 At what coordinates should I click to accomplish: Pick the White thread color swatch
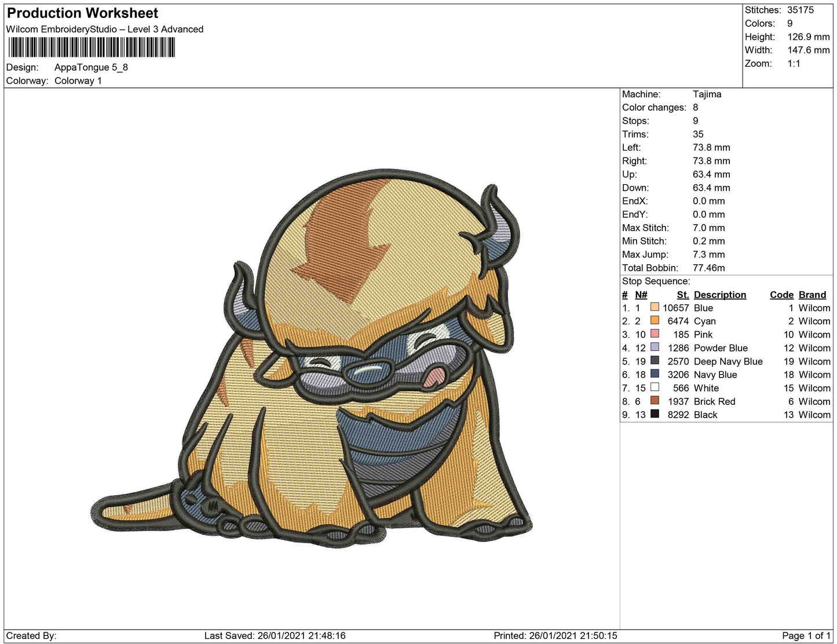655,387
